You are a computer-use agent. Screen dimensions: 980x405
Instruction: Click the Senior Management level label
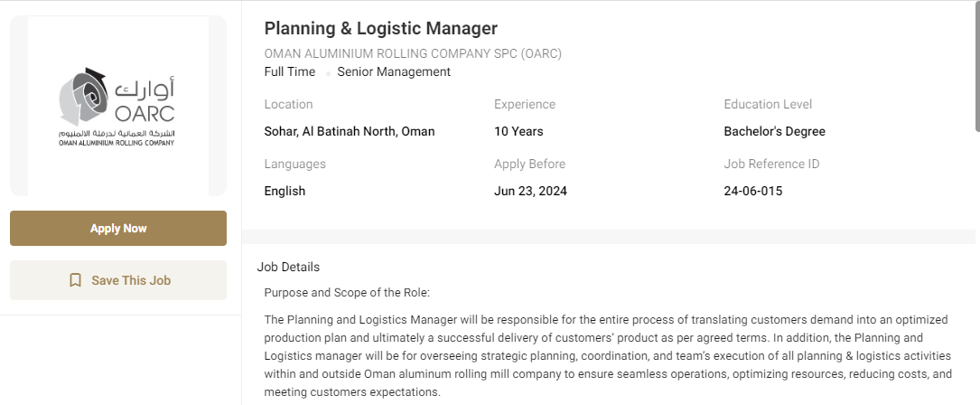(394, 72)
